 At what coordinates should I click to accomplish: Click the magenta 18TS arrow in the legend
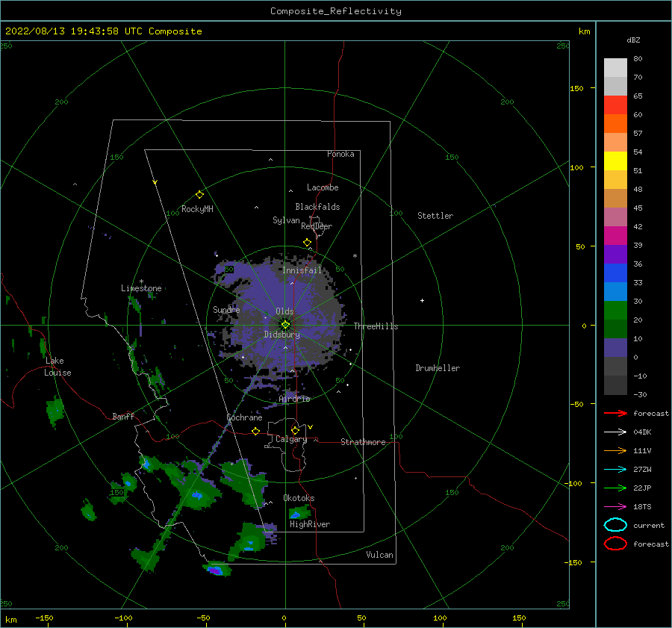coord(615,507)
